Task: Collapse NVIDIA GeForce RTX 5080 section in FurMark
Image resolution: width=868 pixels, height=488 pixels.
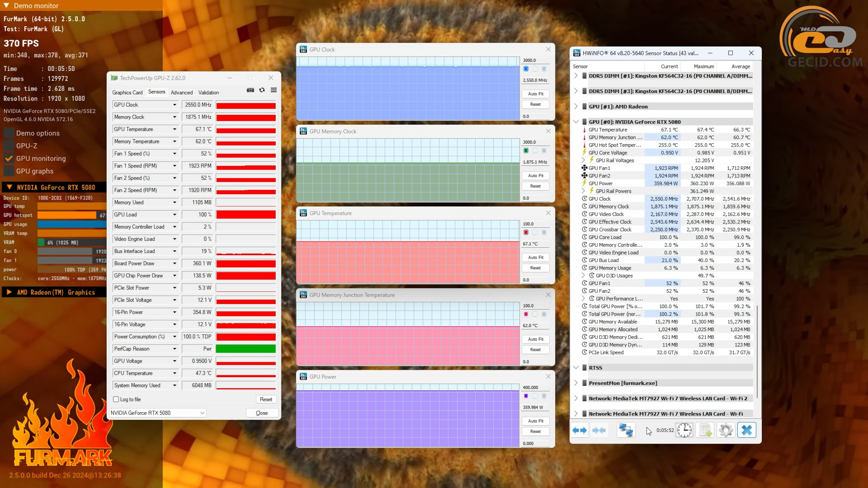Action: [x=9, y=188]
